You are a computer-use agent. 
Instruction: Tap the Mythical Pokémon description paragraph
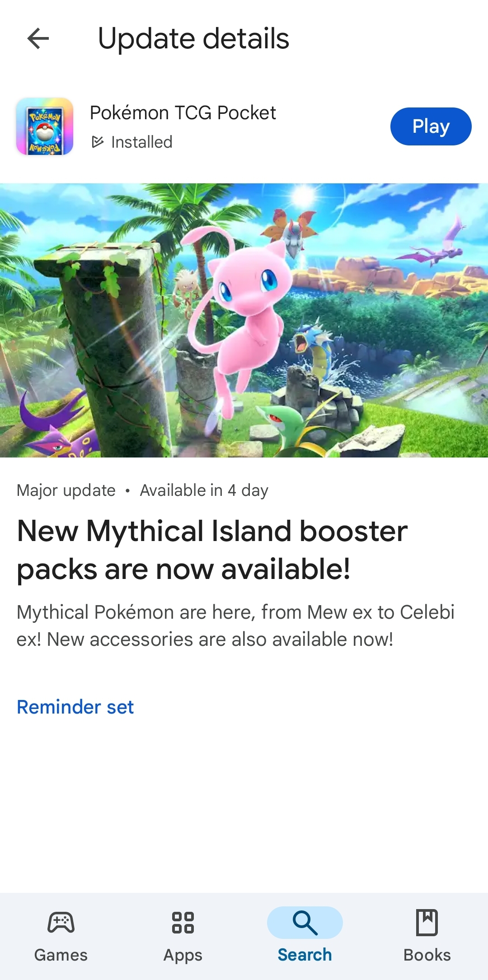235,625
